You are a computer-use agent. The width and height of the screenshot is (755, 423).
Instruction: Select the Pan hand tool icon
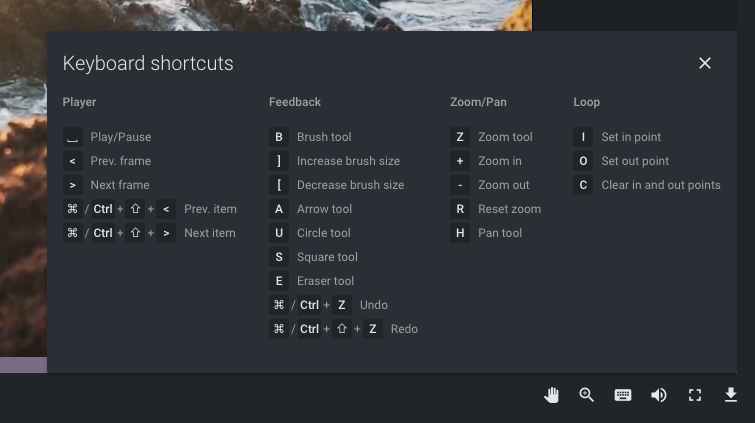pyautogui.click(x=551, y=395)
